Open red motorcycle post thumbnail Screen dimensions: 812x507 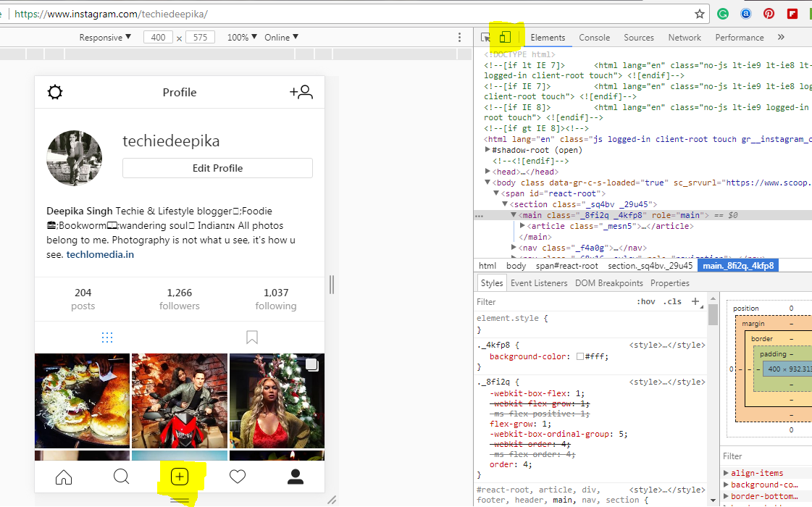[179, 401]
